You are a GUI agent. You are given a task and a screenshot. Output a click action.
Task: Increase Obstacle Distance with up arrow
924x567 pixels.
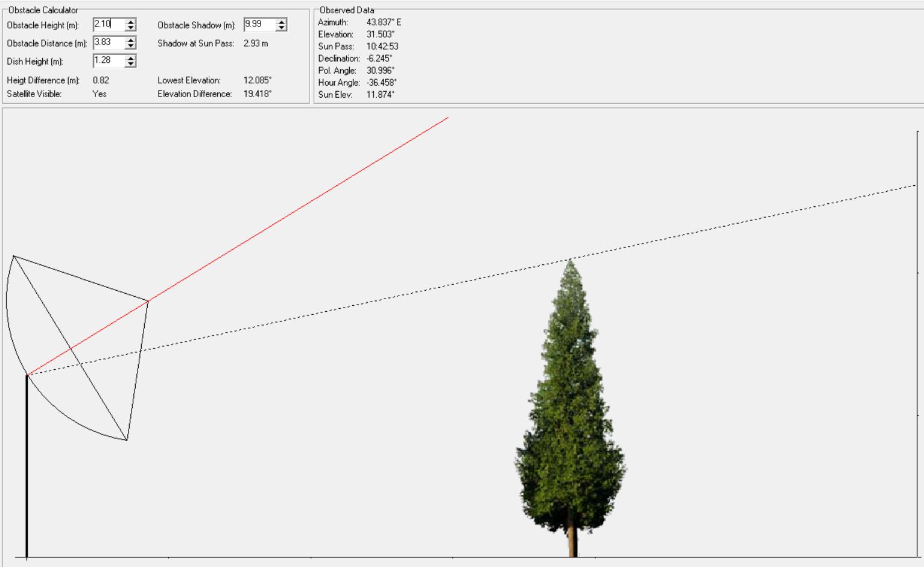(130, 39)
